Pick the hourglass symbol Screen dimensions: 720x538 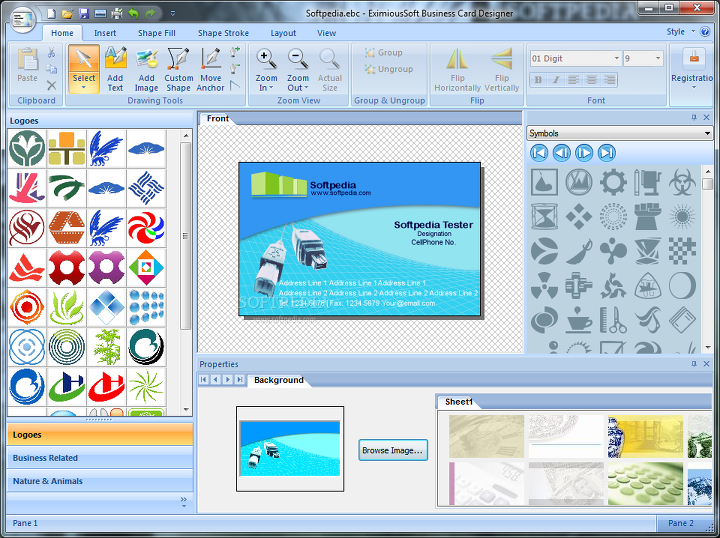[544, 216]
